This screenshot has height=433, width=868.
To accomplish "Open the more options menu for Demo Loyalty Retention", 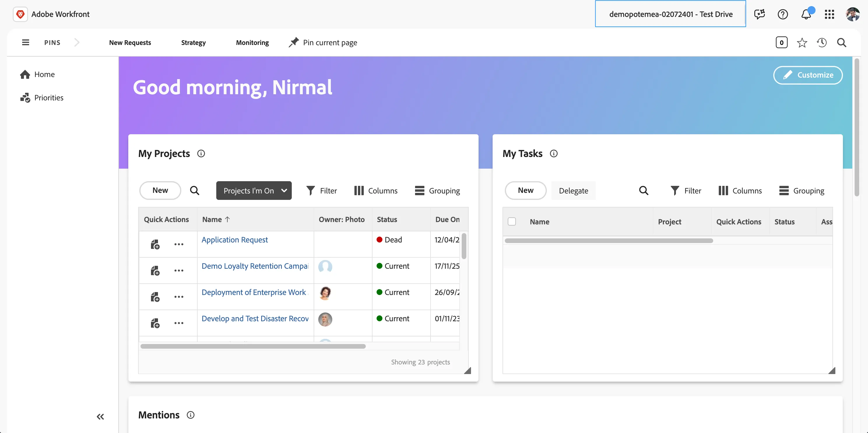I will click(179, 270).
